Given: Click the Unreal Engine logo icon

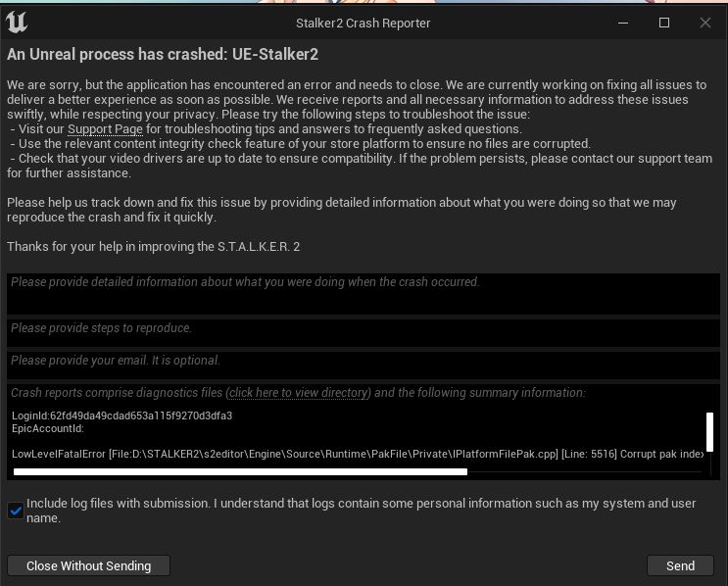Looking at the screenshot, I should 18,23.
